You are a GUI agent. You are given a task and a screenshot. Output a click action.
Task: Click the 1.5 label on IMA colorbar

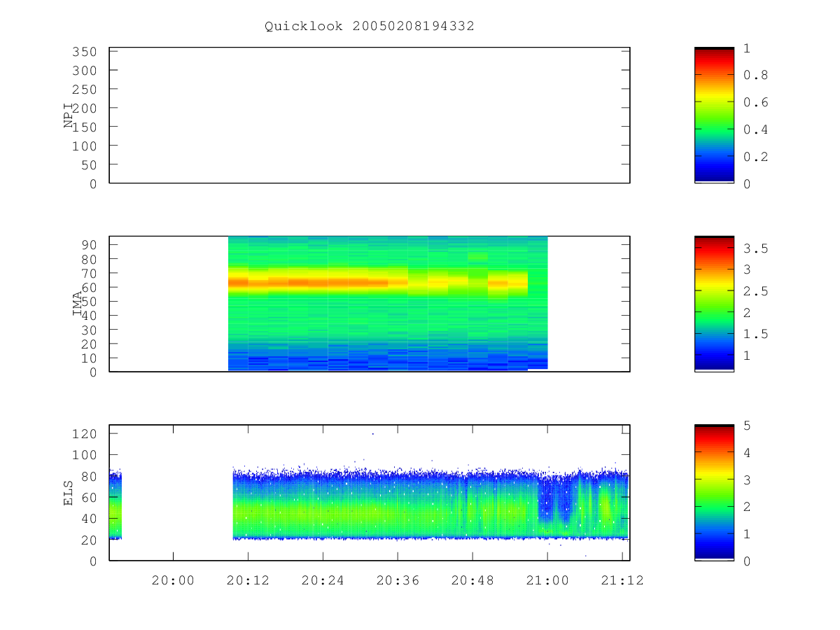click(x=755, y=334)
